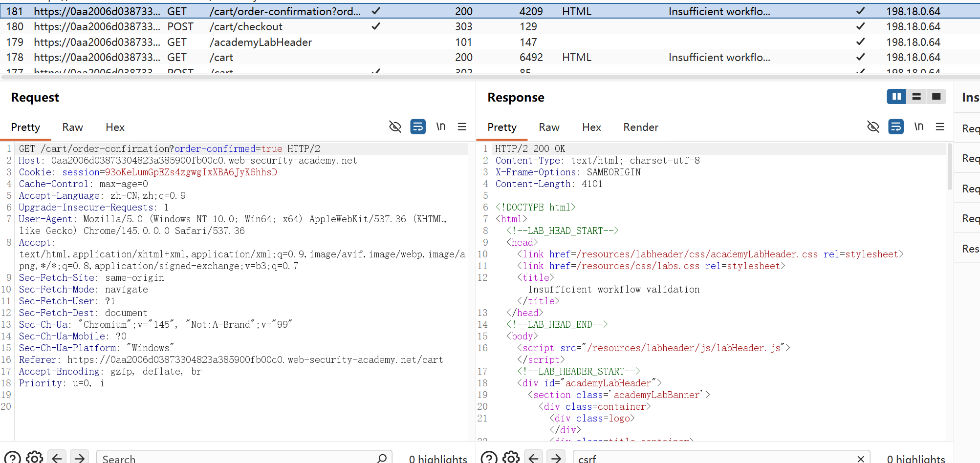Image resolution: width=980 pixels, height=463 pixels.
Task: Toggle word wrap icon in Request panel
Action: pyautogui.click(x=418, y=127)
